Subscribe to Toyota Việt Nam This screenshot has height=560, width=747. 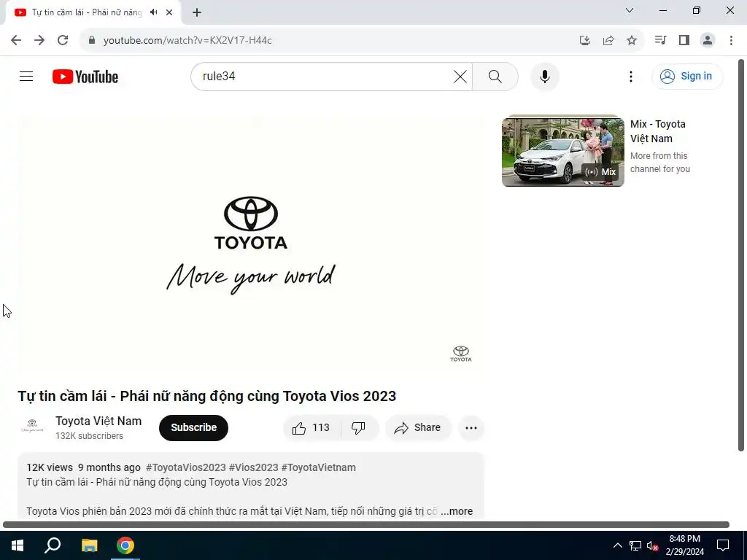[193, 427]
